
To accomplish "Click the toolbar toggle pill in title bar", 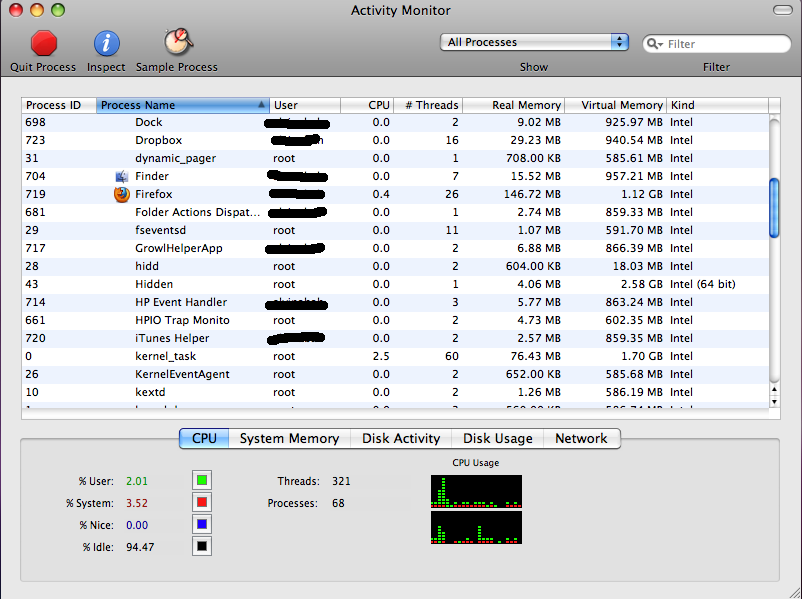I will [x=782, y=10].
